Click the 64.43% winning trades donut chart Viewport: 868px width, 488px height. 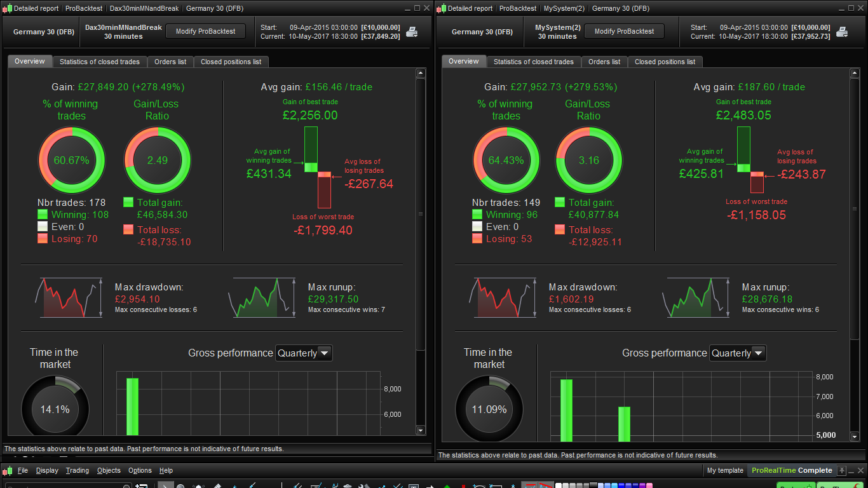point(506,160)
